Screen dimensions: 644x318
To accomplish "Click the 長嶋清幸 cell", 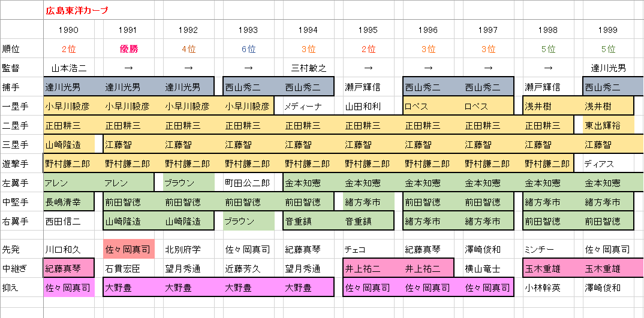I will [68, 202].
